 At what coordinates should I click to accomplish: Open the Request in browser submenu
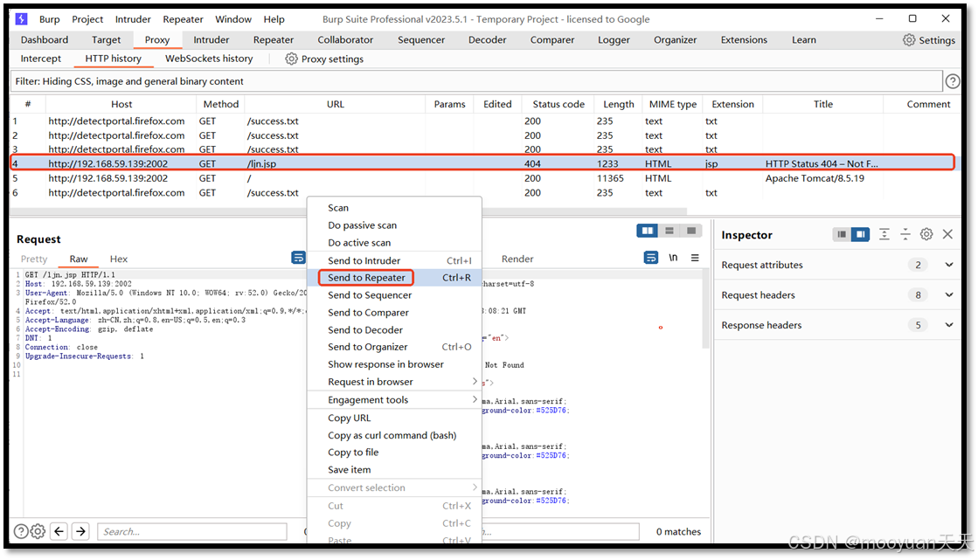395,382
